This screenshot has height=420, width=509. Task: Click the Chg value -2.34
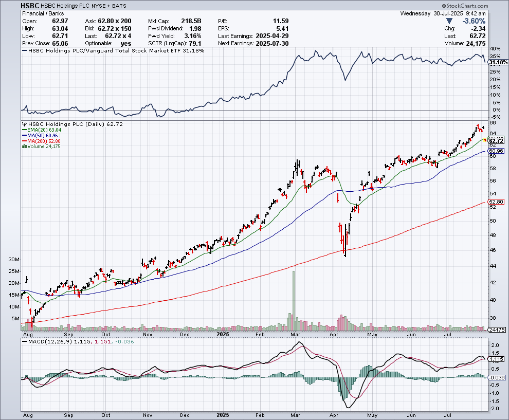point(478,29)
